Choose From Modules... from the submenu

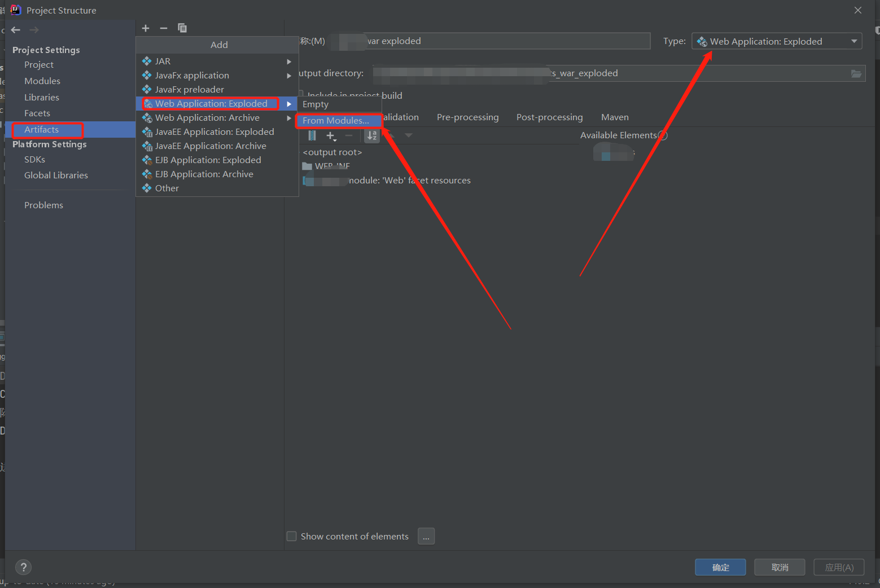point(339,120)
